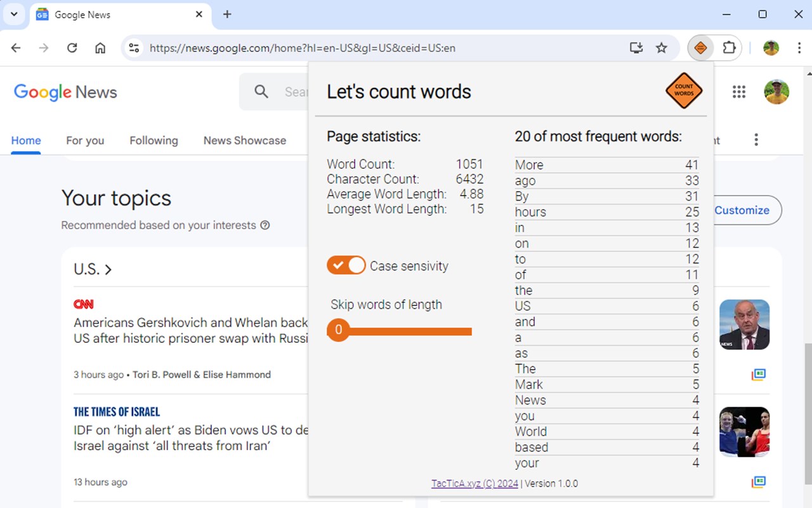Viewport: 812px width, 508px height.
Task: Click the Google News search magnifier icon
Action: (261, 92)
